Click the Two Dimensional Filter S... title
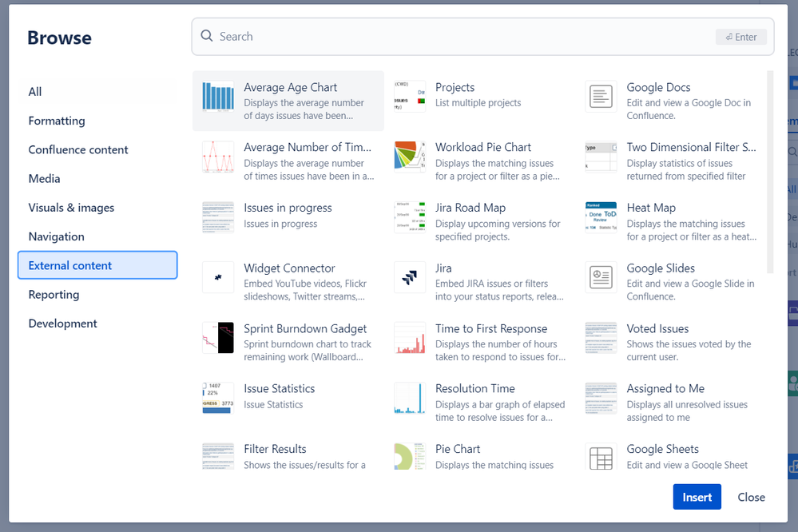Screen dimensions: 798x532 pos(691,147)
